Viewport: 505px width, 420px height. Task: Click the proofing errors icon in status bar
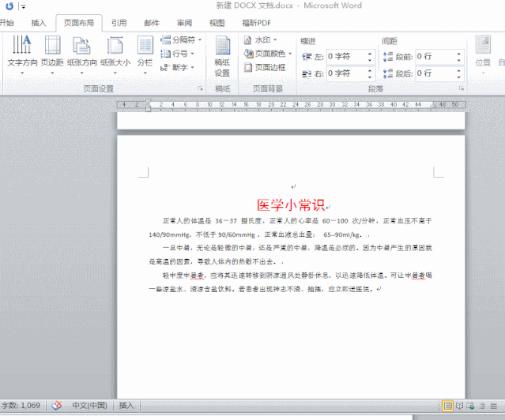coord(56,405)
